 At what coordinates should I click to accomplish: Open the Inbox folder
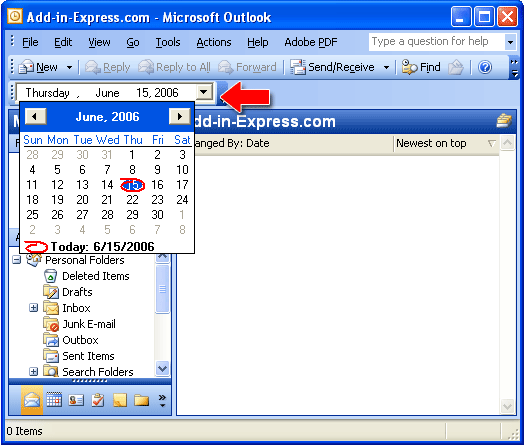click(x=76, y=308)
